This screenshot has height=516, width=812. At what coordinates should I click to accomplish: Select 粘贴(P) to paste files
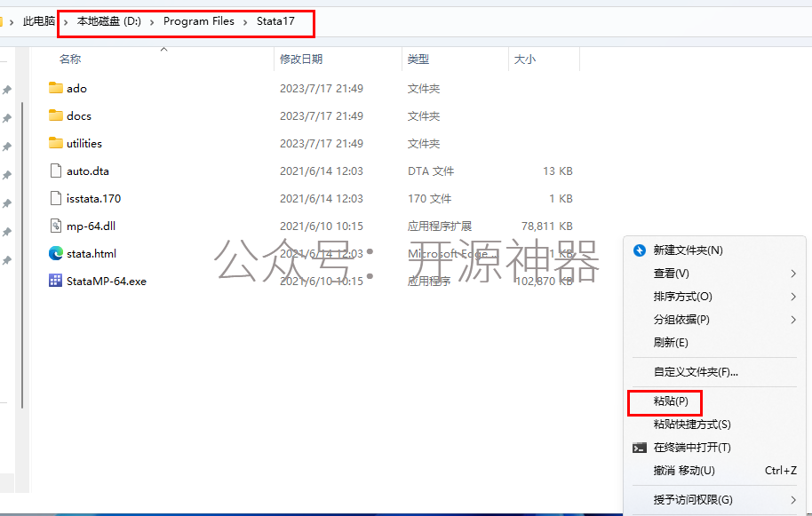pos(671,401)
